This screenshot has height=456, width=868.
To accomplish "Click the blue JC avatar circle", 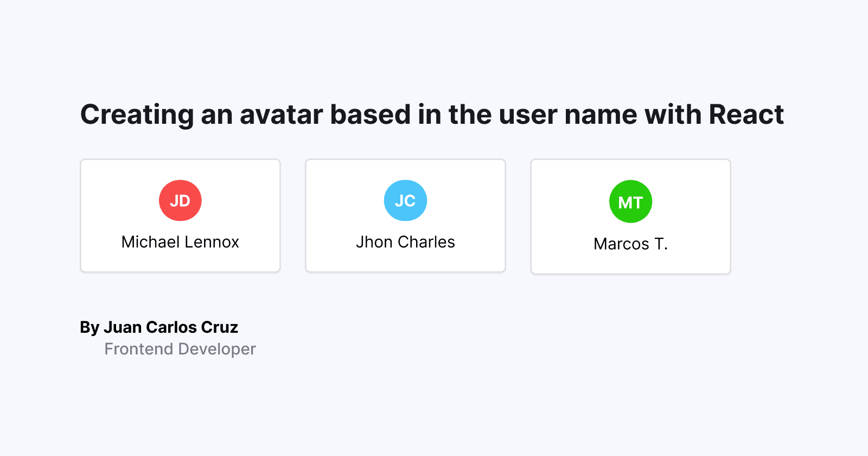I will pyautogui.click(x=405, y=201).
